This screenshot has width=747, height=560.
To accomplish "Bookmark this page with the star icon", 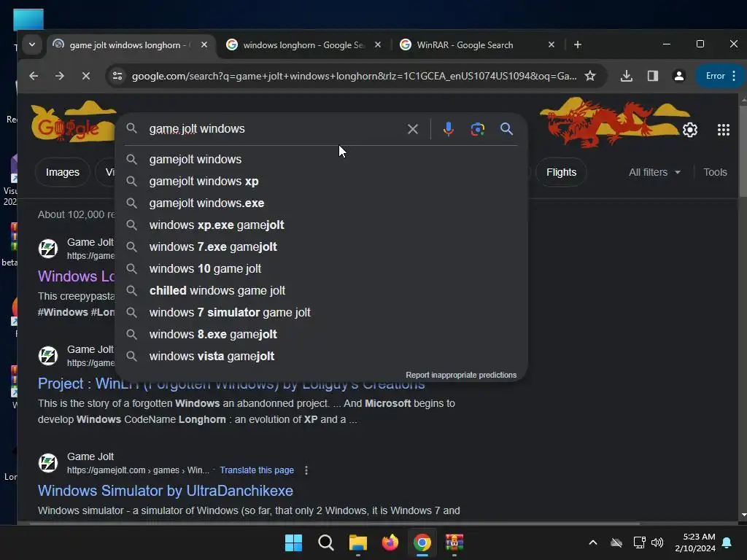I will 589,76.
